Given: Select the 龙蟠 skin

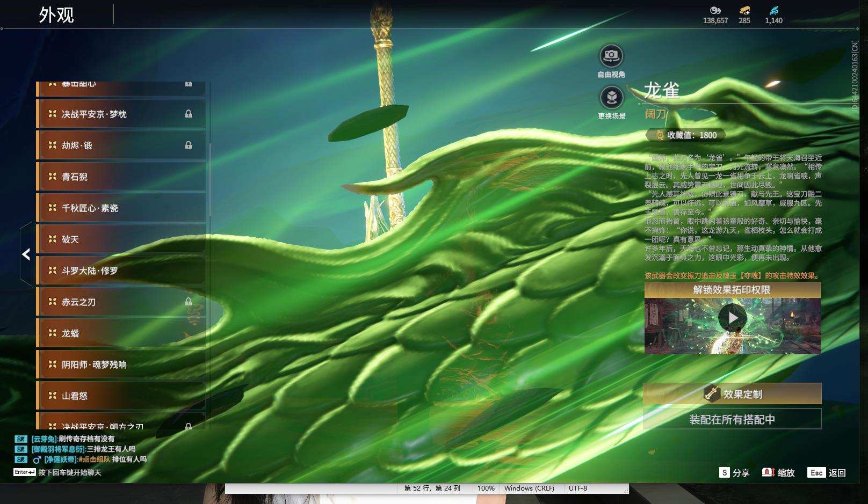Looking at the screenshot, I should (121, 333).
